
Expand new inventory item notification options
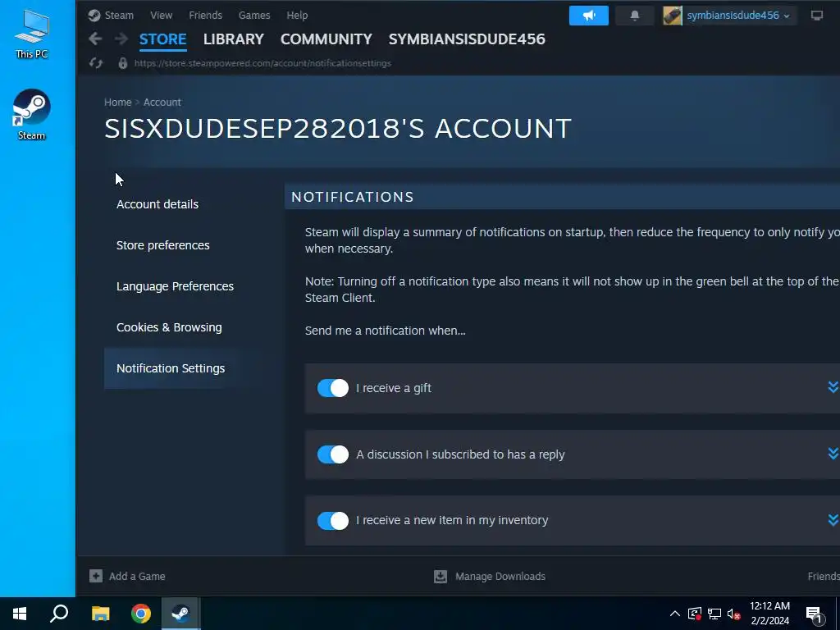(x=833, y=519)
